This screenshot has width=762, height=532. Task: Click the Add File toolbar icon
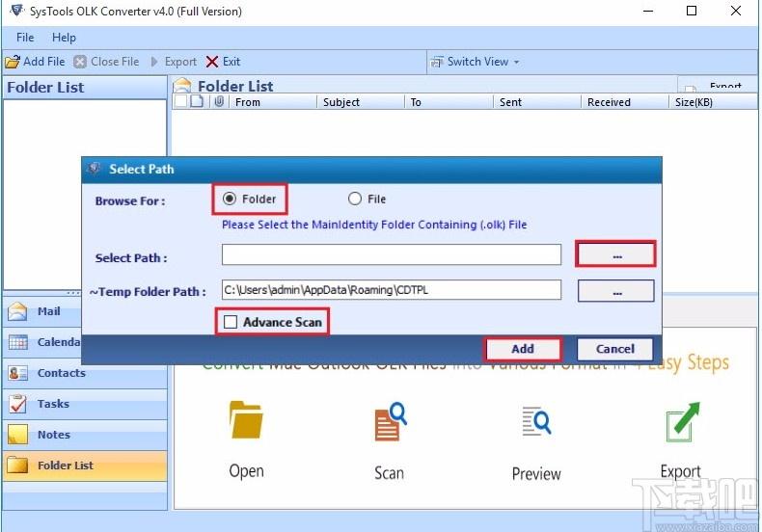pyautogui.click(x=13, y=62)
